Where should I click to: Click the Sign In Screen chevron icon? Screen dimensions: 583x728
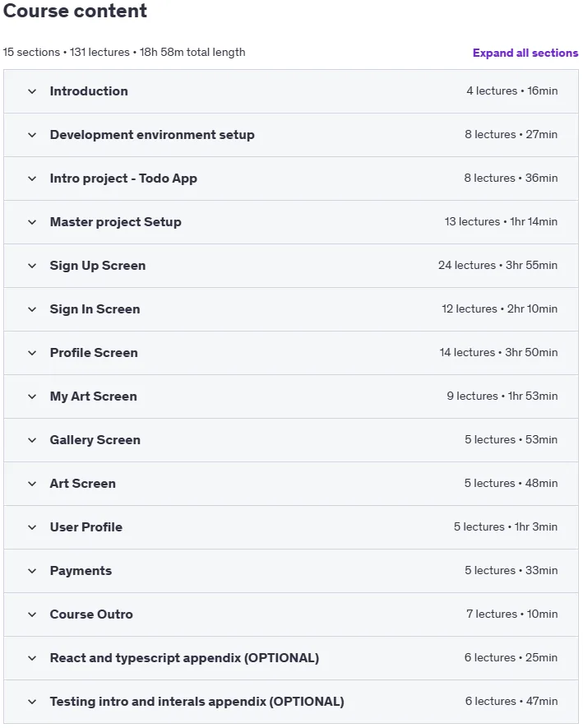(x=32, y=309)
